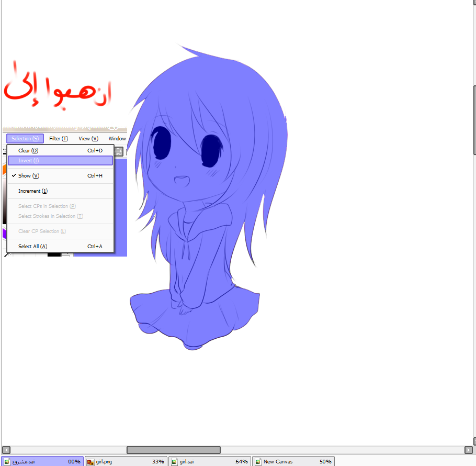476x466 pixels.
Task: Open the Window menu
Action: point(117,139)
